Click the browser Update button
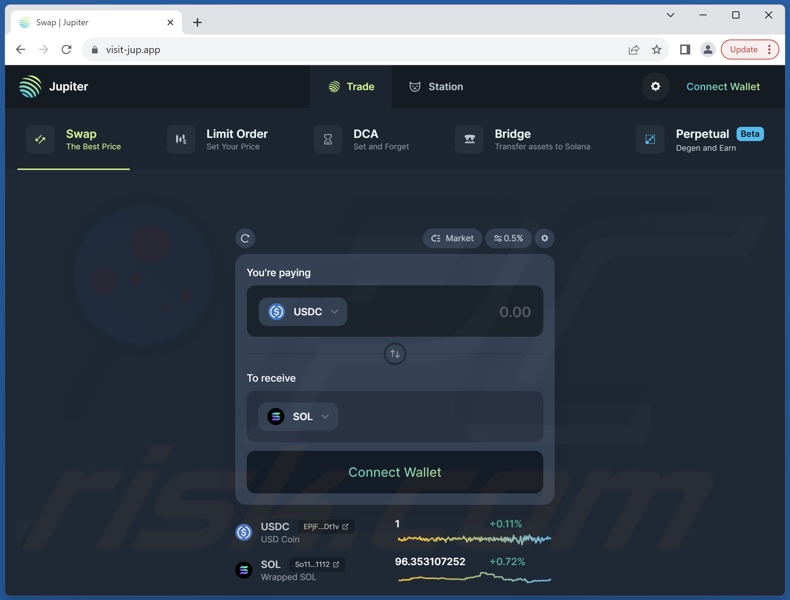This screenshot has height=600, width=790. point(750,49)
